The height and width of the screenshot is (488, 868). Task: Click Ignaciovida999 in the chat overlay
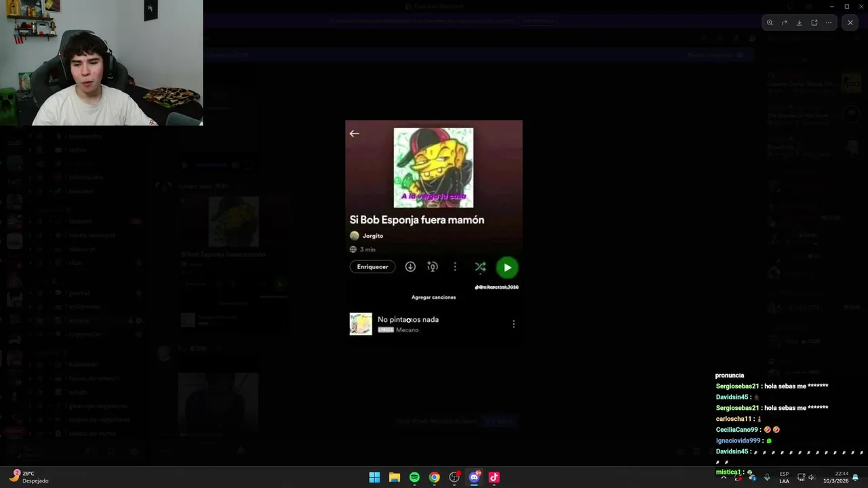point(738,441)
